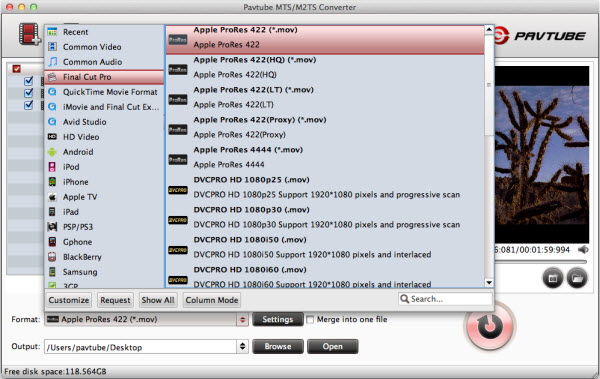The width and height of the screenshot is (600, 379).
Task: Click the Common Video film icon
Action: (x=52, y=47)
